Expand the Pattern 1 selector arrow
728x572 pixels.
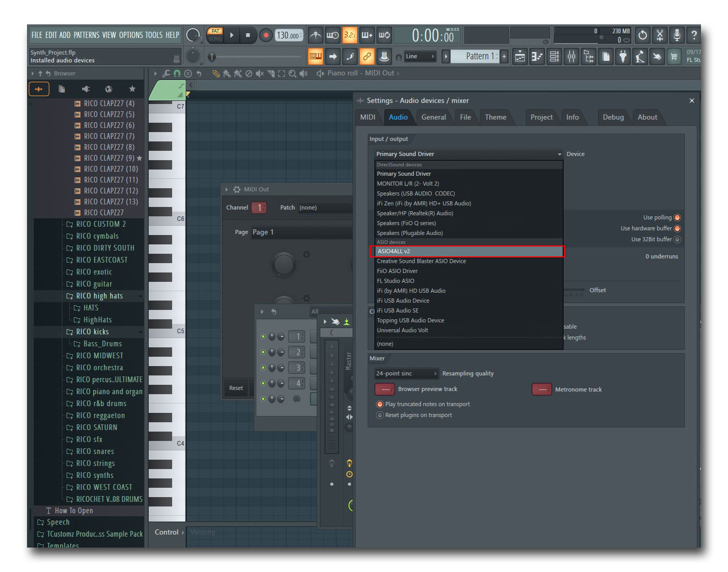(x=446, y=56)
